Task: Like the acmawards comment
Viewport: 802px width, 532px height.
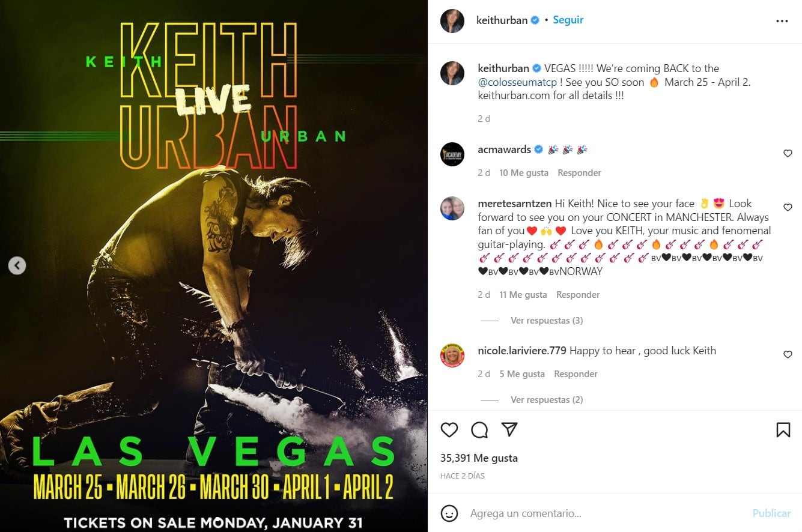Action: pyautogui.click(x=788, y=153)
